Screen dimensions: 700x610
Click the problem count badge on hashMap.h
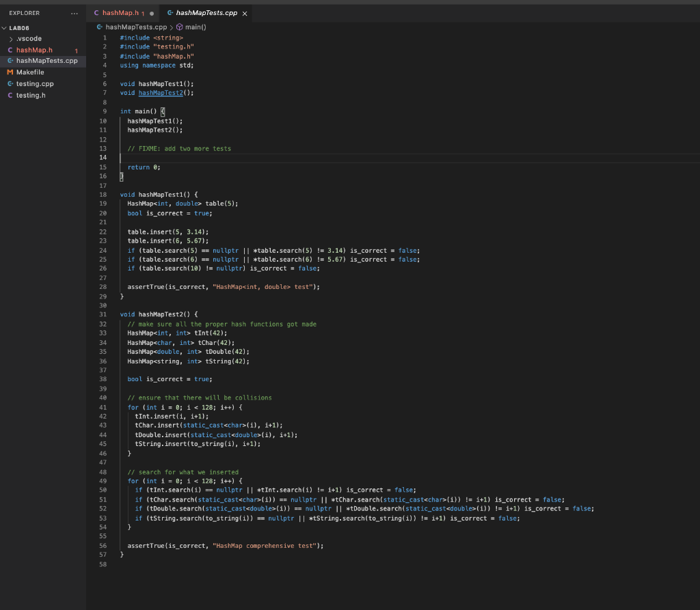tap(77, 51)
